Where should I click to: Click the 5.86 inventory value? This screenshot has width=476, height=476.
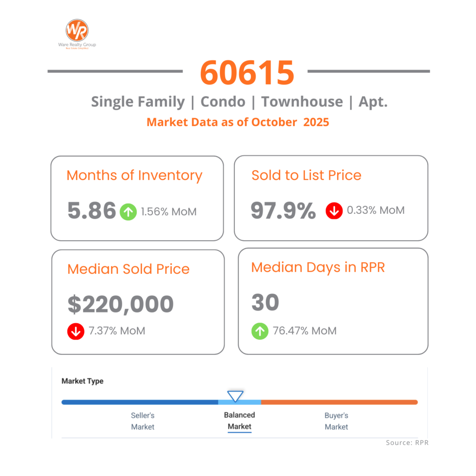(x=92, y=211)
